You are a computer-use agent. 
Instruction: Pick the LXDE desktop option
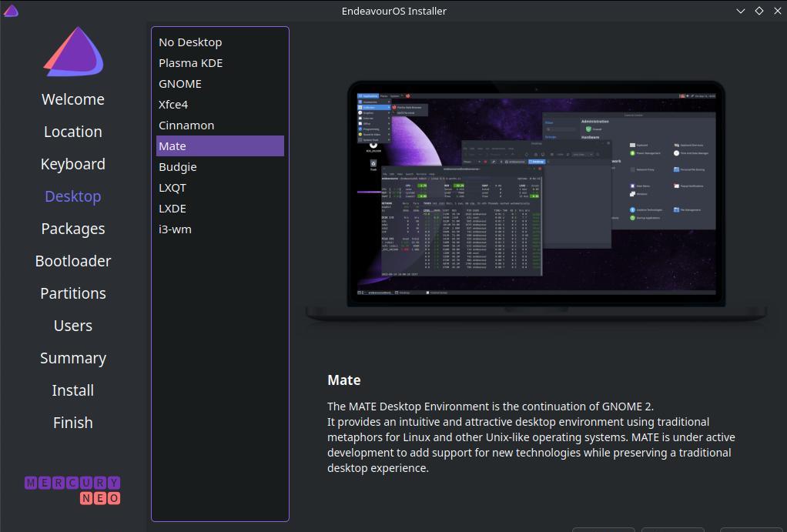click(219, 209)
